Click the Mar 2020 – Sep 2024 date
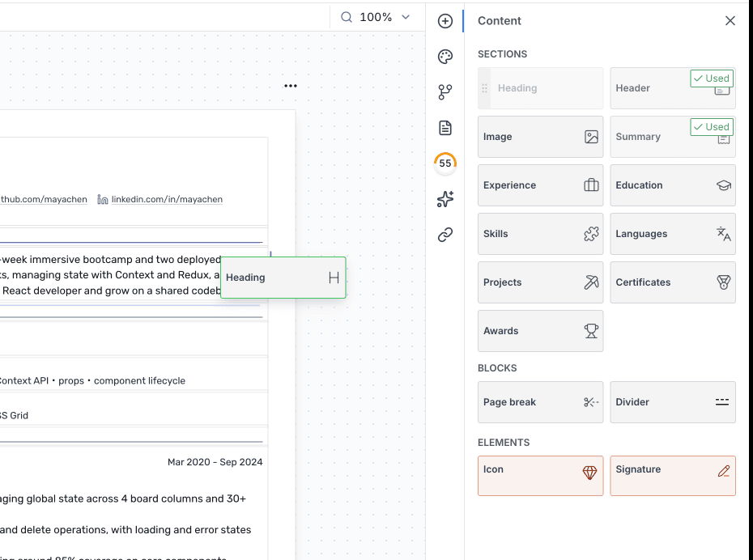 pos(215,462)
